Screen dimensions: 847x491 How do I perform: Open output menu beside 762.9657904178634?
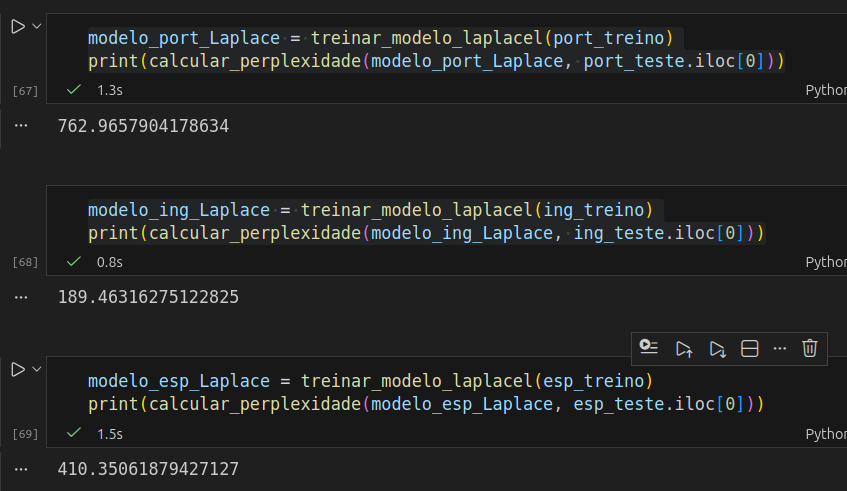click(x=22, y=127)
